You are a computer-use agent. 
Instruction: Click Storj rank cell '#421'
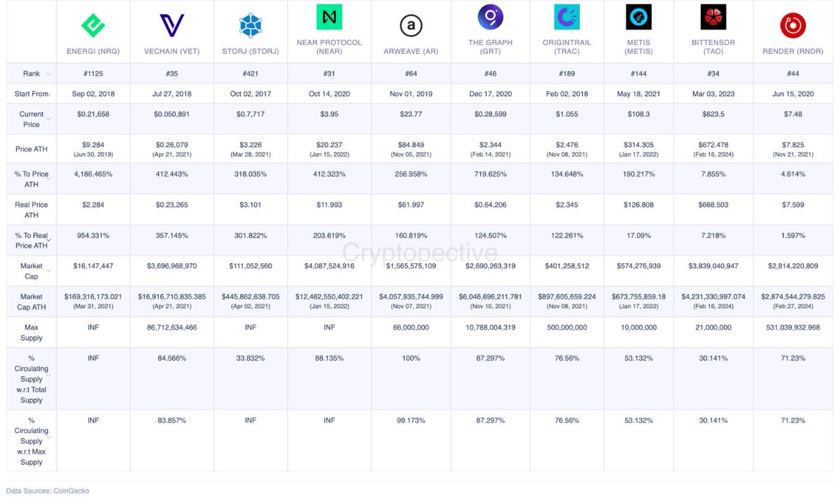click(250, 73)
